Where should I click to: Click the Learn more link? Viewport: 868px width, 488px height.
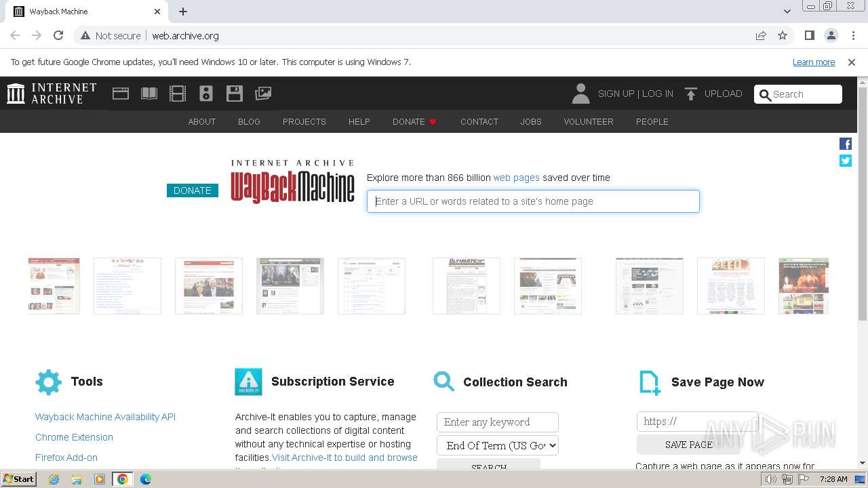pos(814,62)
